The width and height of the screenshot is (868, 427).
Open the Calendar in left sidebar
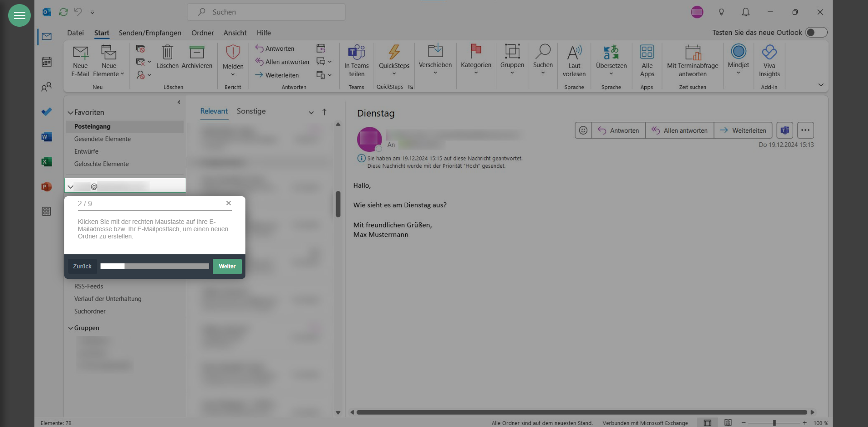(47, 62)
